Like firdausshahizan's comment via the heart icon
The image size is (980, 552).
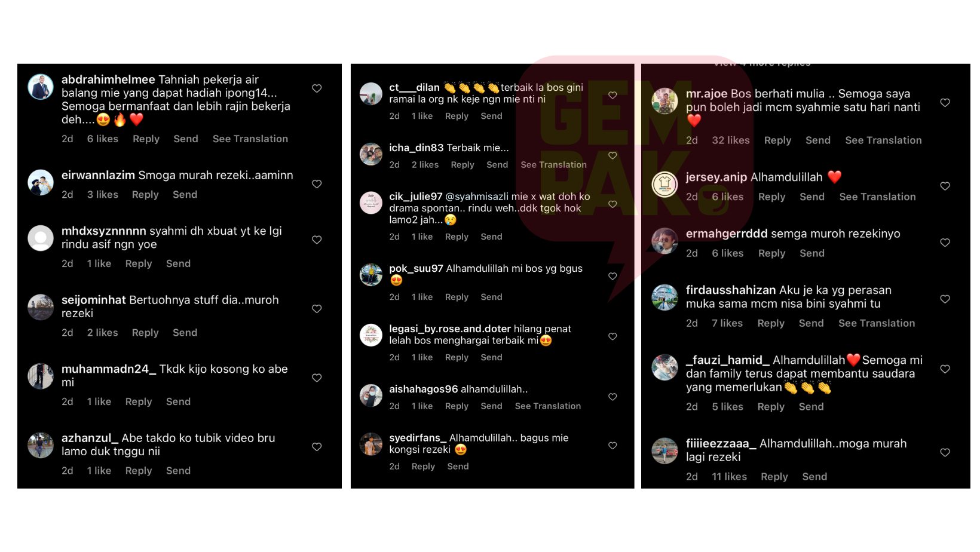click(x=945, y=299)
